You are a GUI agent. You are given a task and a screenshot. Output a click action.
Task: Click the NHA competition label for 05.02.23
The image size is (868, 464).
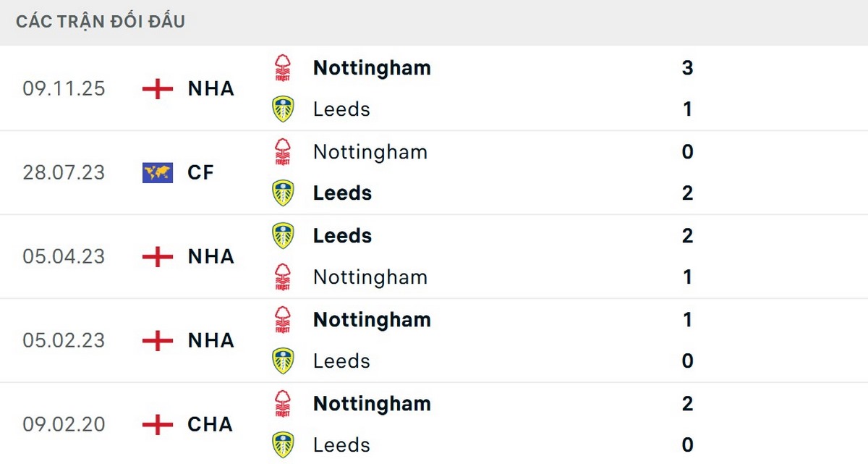pyautogui.click(x=210, y=340)
